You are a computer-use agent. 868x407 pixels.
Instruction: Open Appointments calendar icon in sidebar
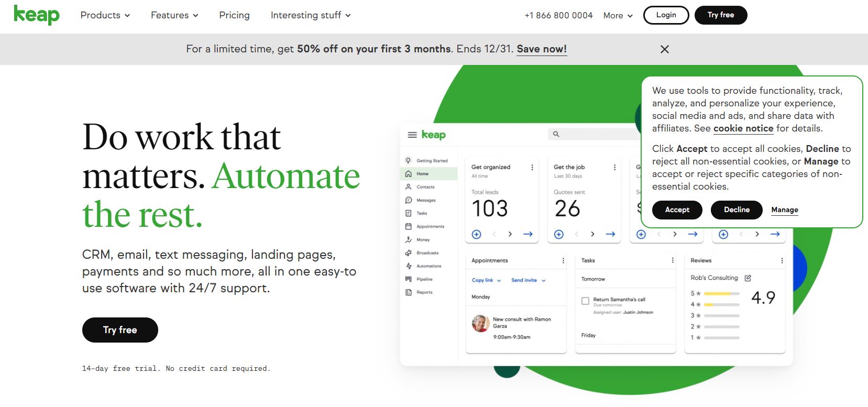[408, 226]
